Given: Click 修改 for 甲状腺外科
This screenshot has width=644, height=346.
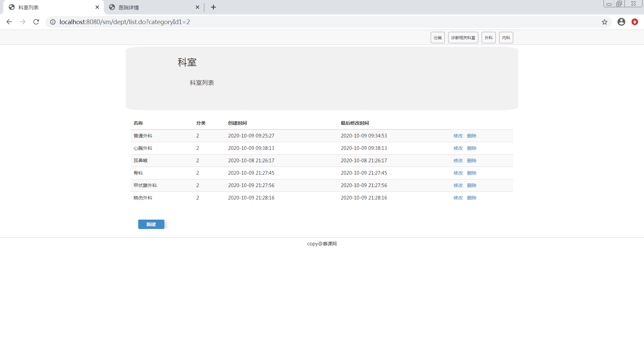Looking at the screenshot, I should (x=458, y=185).
